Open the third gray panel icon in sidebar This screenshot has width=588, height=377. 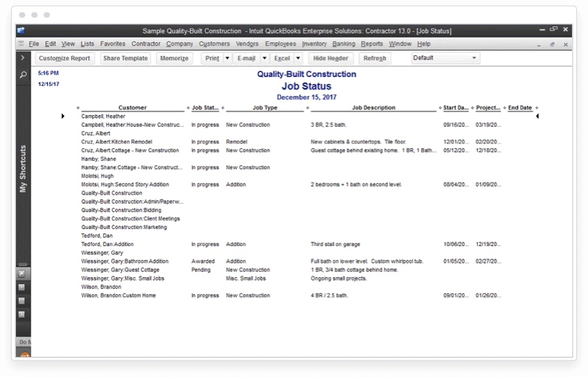pyautogui.click(x=21, y=301)
